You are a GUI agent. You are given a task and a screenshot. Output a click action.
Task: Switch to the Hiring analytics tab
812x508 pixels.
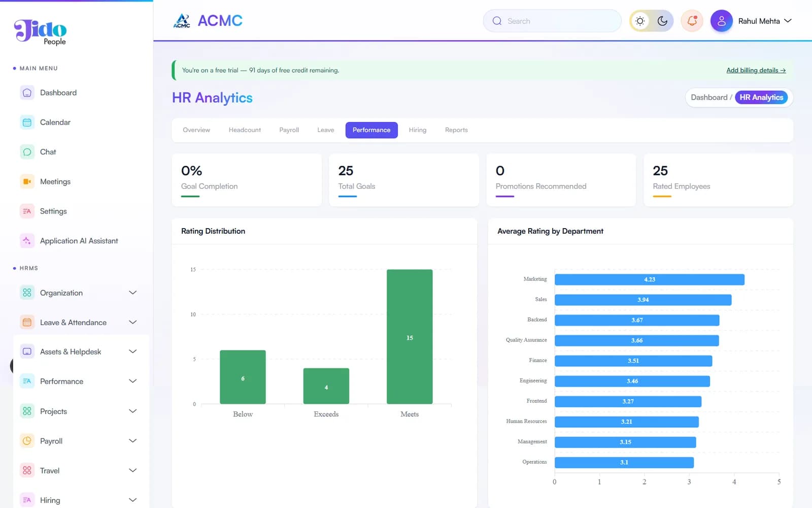[418, 130]
